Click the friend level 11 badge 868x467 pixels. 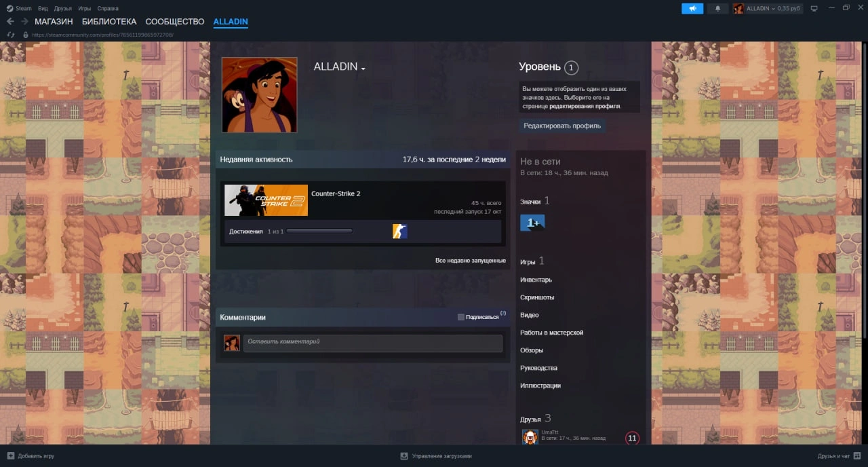(632, 438)
